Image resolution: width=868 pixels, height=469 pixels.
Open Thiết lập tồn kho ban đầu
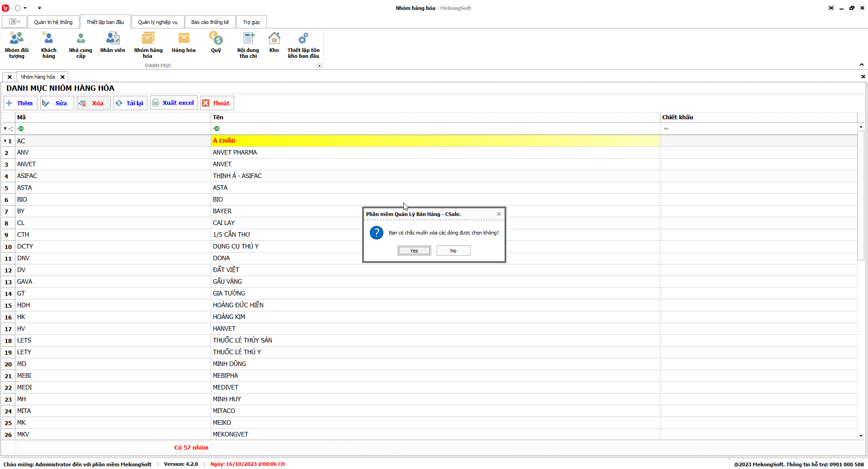pos(303,45)
